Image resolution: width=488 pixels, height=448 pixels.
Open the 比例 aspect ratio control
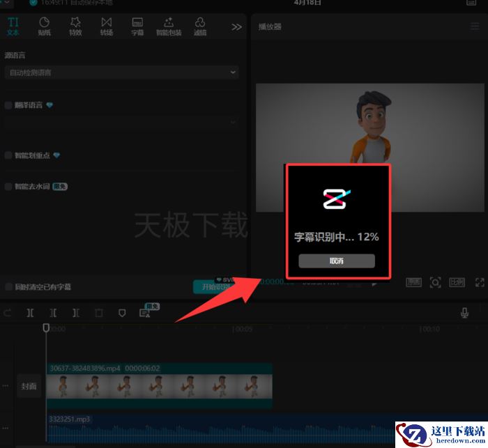point(457,282)
